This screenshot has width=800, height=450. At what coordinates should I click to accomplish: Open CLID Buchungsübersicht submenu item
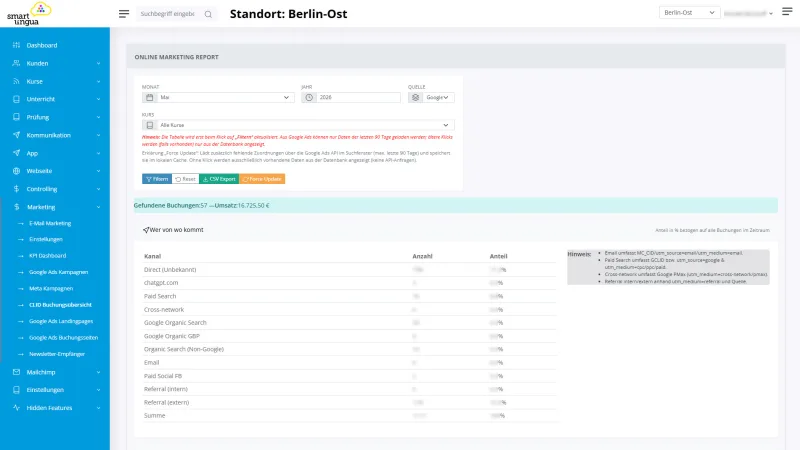tap(60, 305)
